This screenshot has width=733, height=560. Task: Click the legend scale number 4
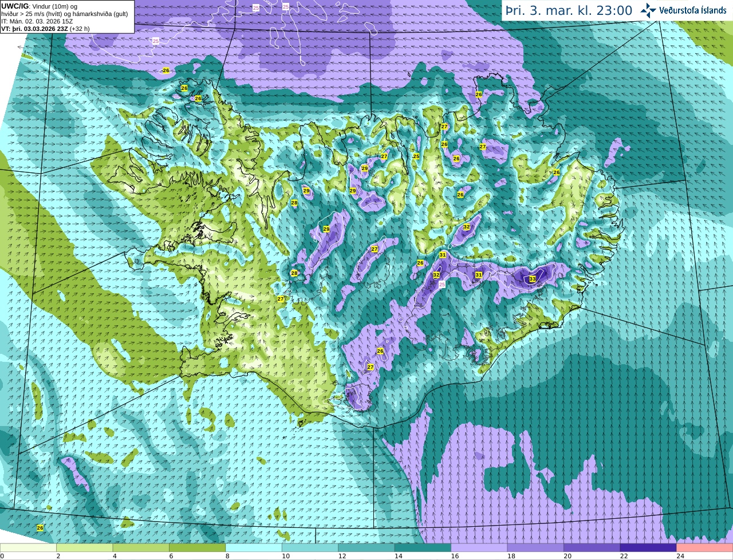(115, 556)
